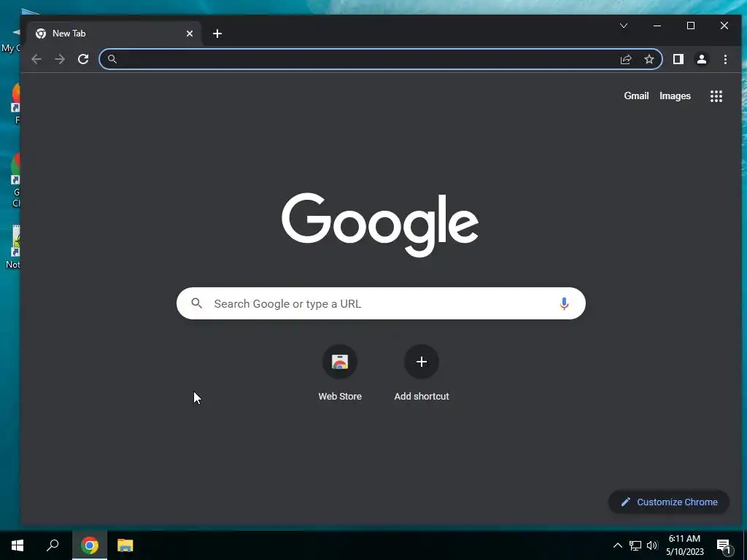Open the Gmail link
The image size is (747, 560).
point(636,96)
